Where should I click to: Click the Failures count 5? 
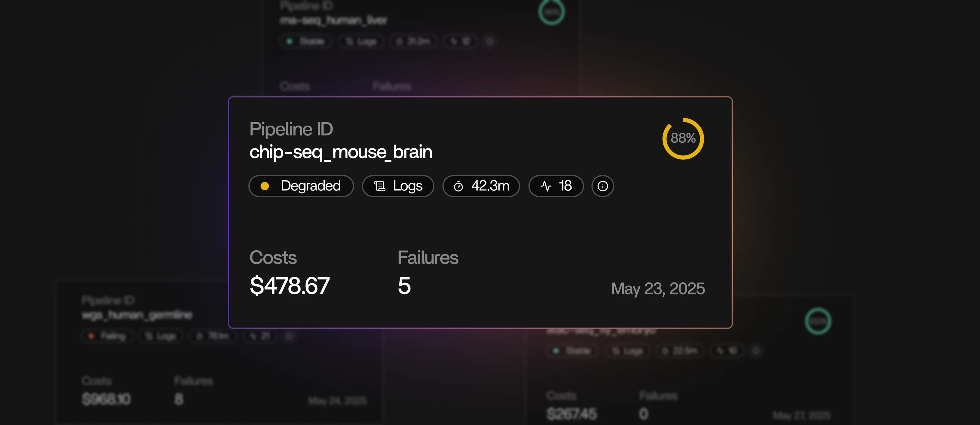[x=404, y=286]
